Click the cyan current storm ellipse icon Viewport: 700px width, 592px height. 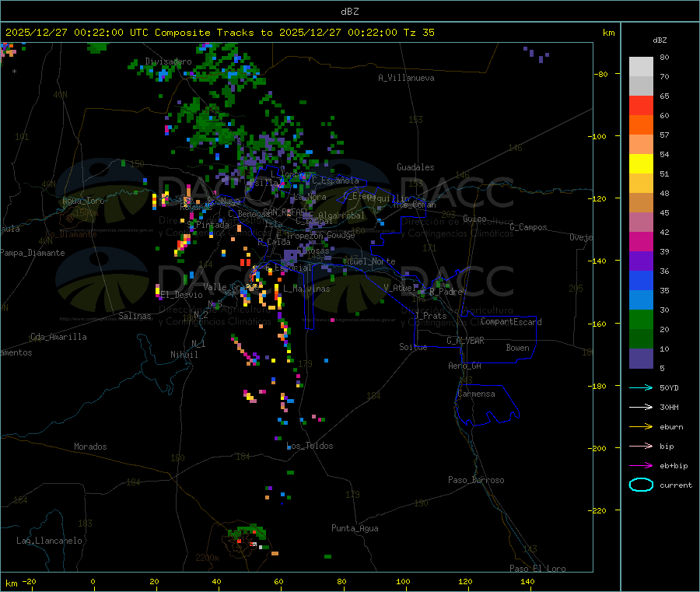tap(641, 485)
